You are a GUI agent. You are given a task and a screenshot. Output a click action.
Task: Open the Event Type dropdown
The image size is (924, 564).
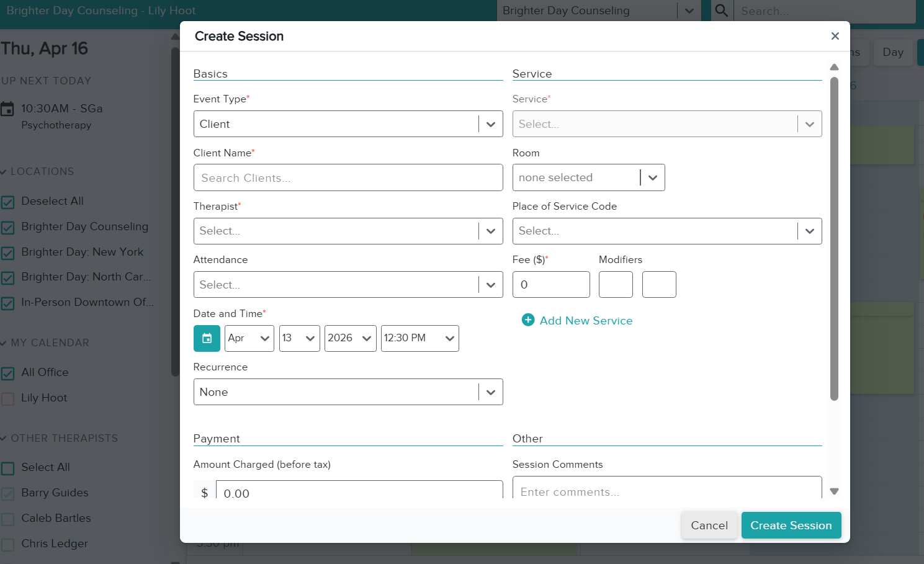pos(348,124)
